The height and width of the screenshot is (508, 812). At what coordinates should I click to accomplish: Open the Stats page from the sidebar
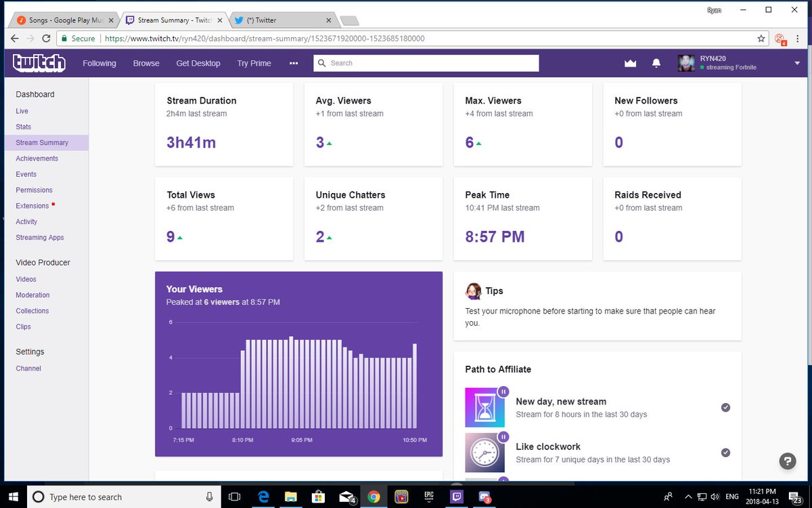(23, 127)
